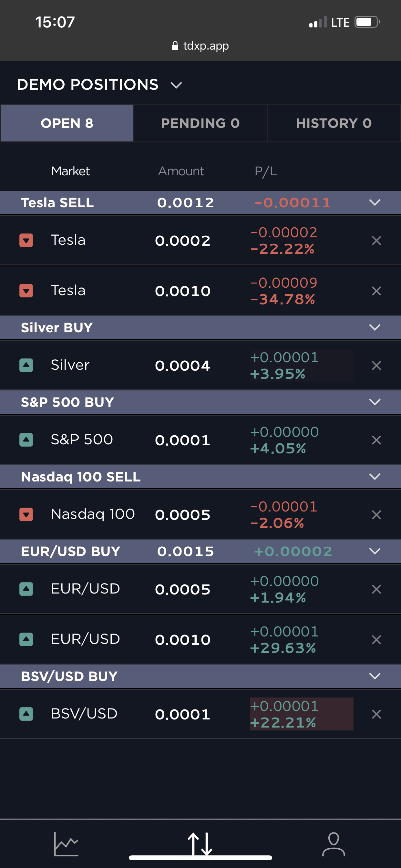401x868 pixels.
Task: Close the Silver 0.0004 position
Action: coord(376,366)
